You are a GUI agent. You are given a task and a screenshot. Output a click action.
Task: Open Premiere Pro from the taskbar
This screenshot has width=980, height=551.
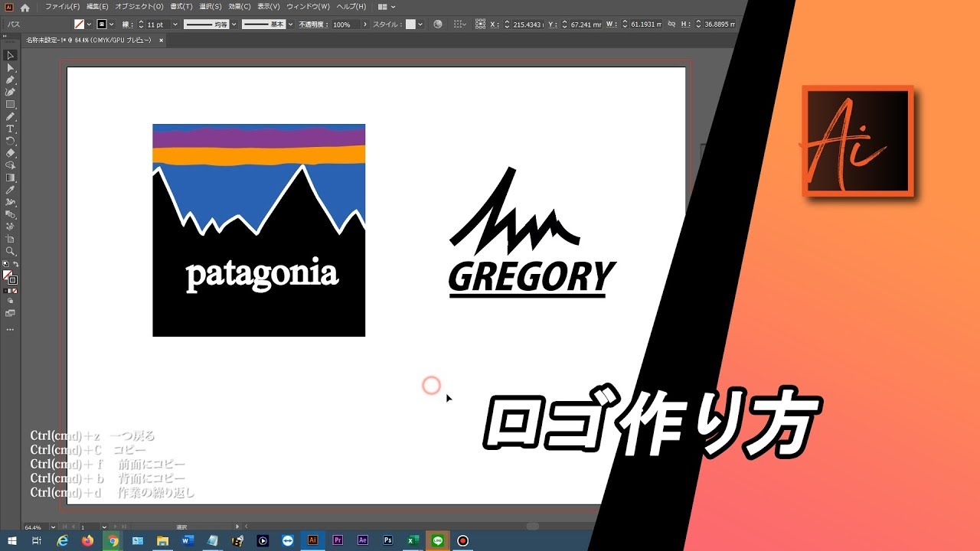(x=338, y=540)
